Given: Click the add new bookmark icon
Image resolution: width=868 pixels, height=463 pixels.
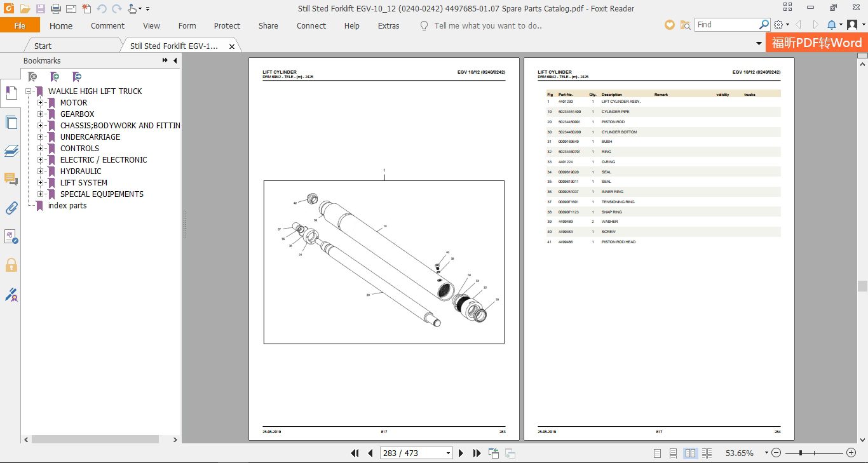Looking at the screenshot, I should click(x=55, y=77).
